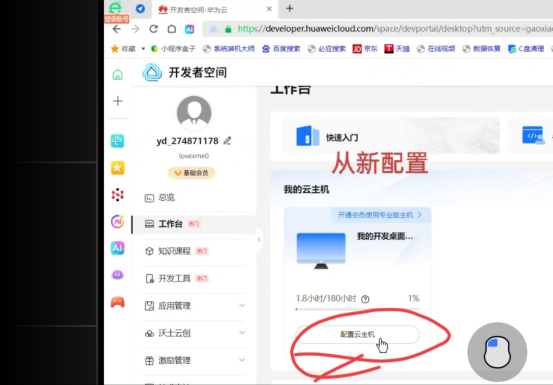
Task: Open the 京东 bookmark
Action: click(x=365, y=49)
